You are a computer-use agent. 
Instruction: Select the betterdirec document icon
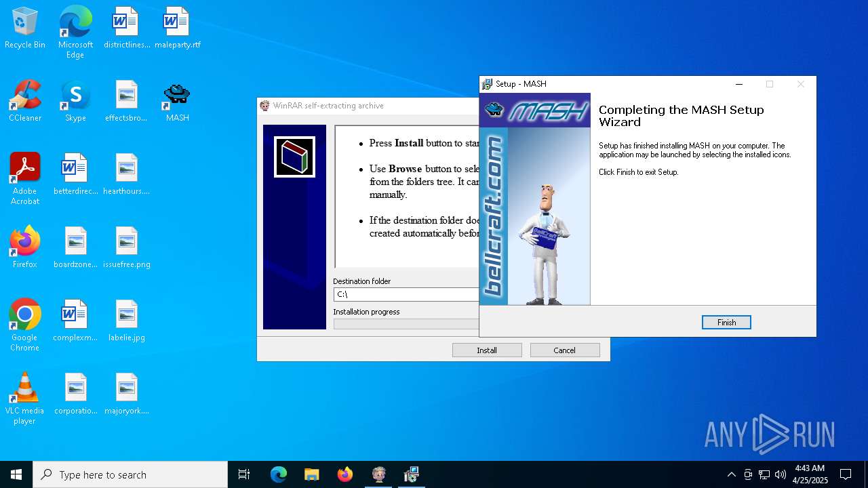[x=75, y=174]
